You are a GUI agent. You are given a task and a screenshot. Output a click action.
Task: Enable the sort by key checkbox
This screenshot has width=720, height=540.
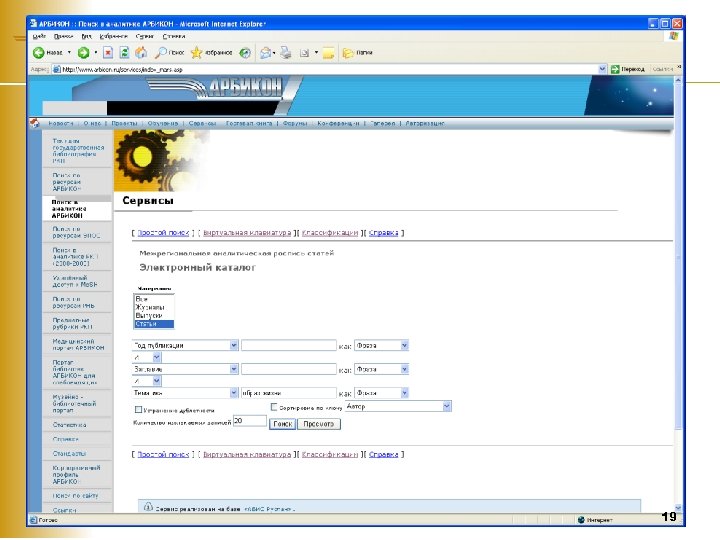point(274,407)
